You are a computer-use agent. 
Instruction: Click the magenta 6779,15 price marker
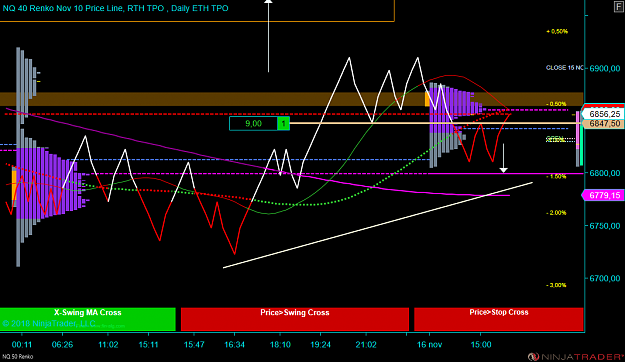(x=603, y=195)
